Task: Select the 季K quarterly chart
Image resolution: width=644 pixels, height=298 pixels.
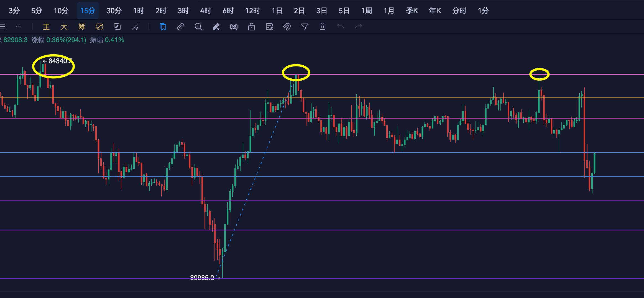Action: pos(412,11)
